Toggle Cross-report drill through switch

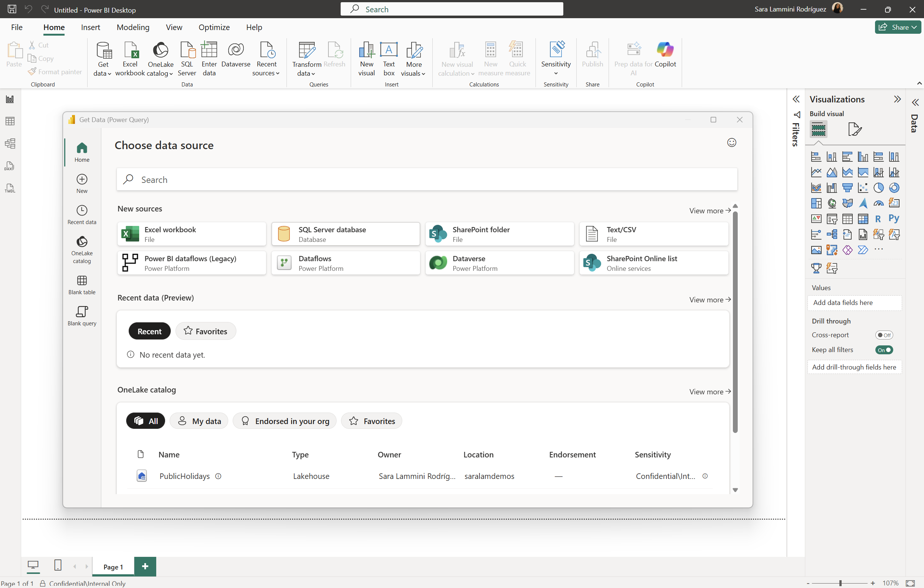click(x=884, y=335)
